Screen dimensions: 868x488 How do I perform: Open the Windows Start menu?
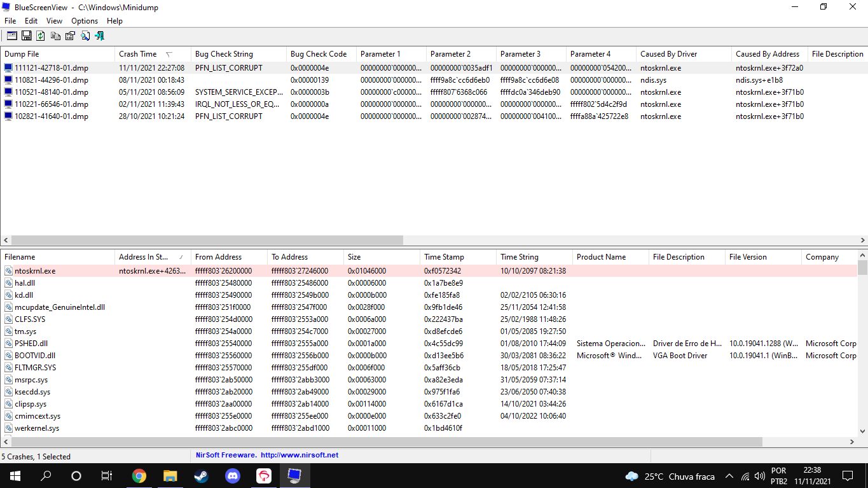coord(15,476)
